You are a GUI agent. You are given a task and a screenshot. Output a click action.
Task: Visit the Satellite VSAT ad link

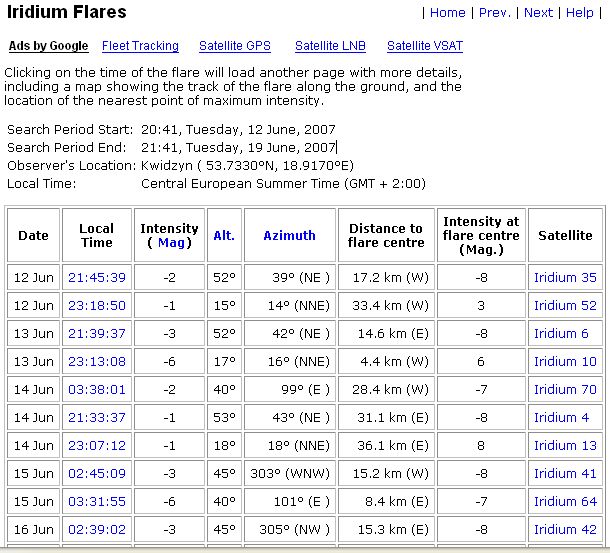pos(425,46)
